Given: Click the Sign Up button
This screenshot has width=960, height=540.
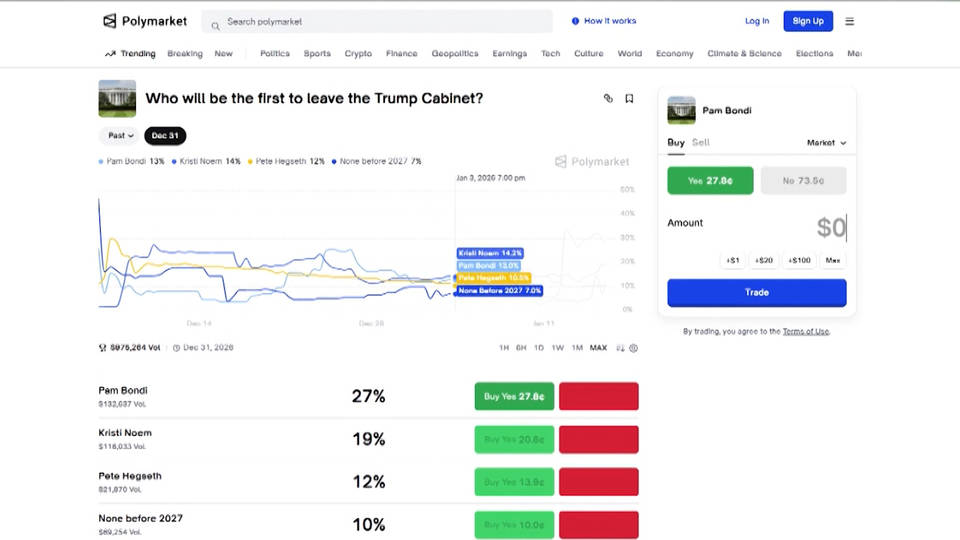Looking at the screenshot, I should pyautogui.click(x=807, y=21).
